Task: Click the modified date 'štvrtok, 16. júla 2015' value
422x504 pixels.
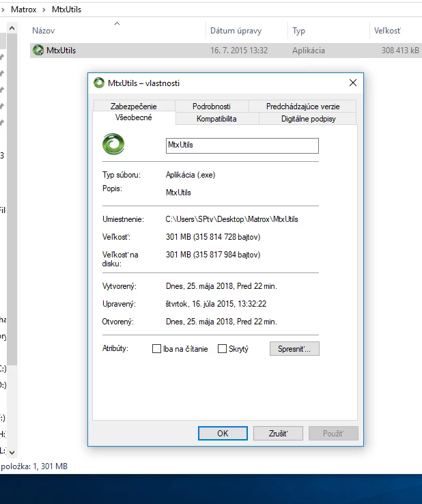Action: 216,304
